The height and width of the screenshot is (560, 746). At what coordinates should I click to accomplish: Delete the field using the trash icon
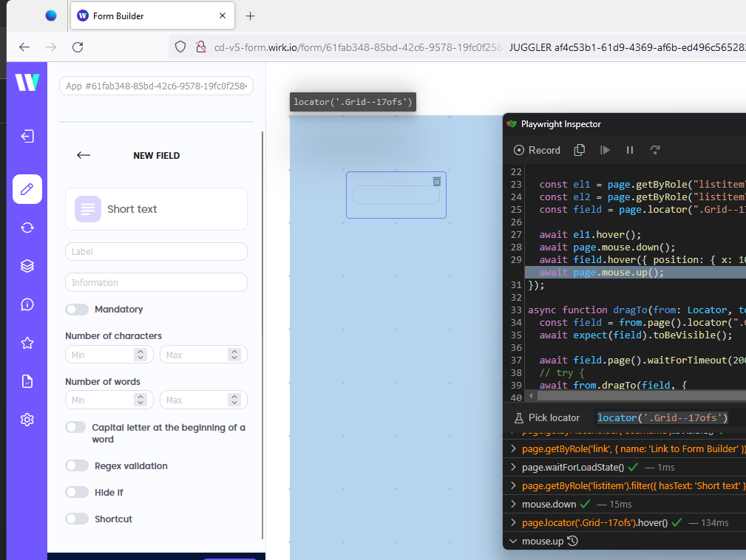point(436,180)
